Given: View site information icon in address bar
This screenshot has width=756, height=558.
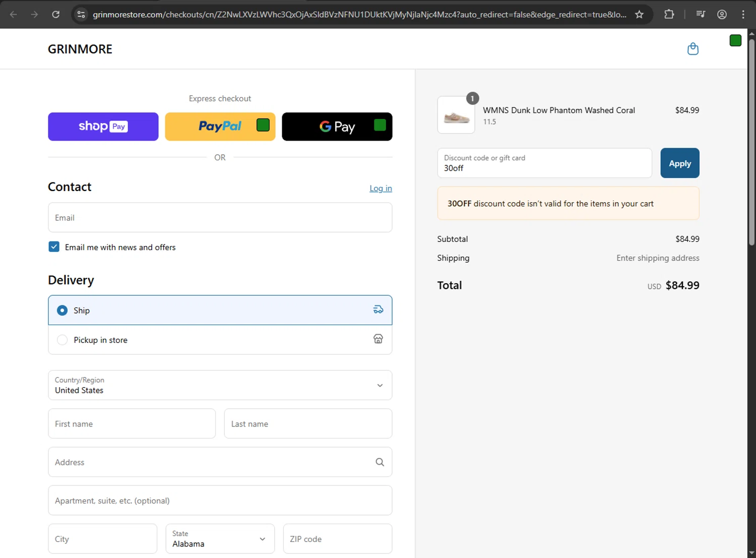Looking at the screenshot, I should coord(81,14).
